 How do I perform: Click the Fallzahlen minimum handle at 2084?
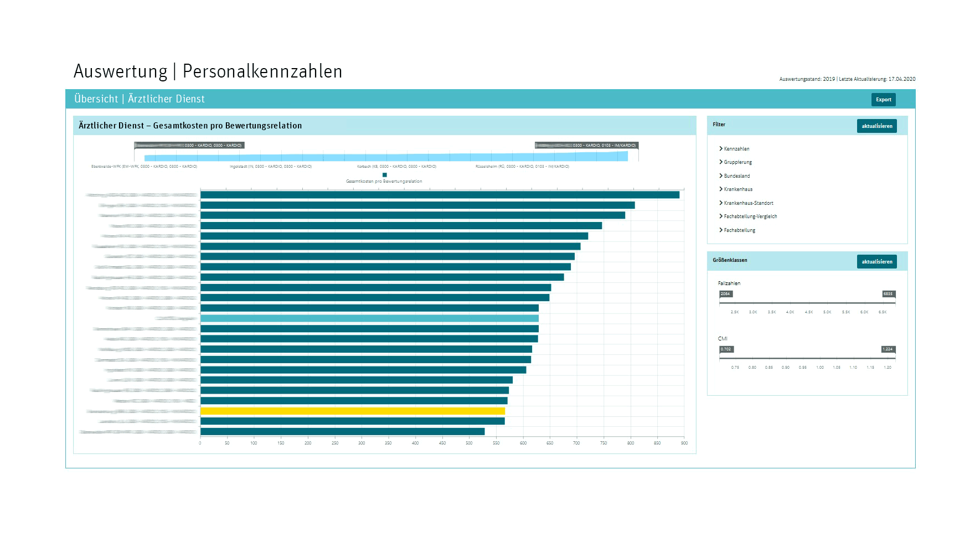[725, 294]
